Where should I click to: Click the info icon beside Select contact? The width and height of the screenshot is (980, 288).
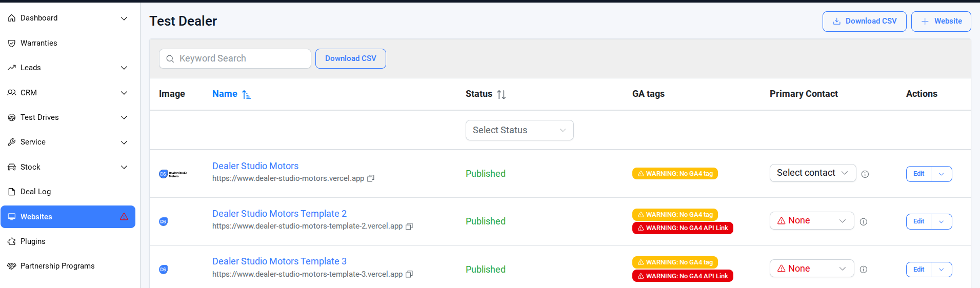click(x=865, y=174)
